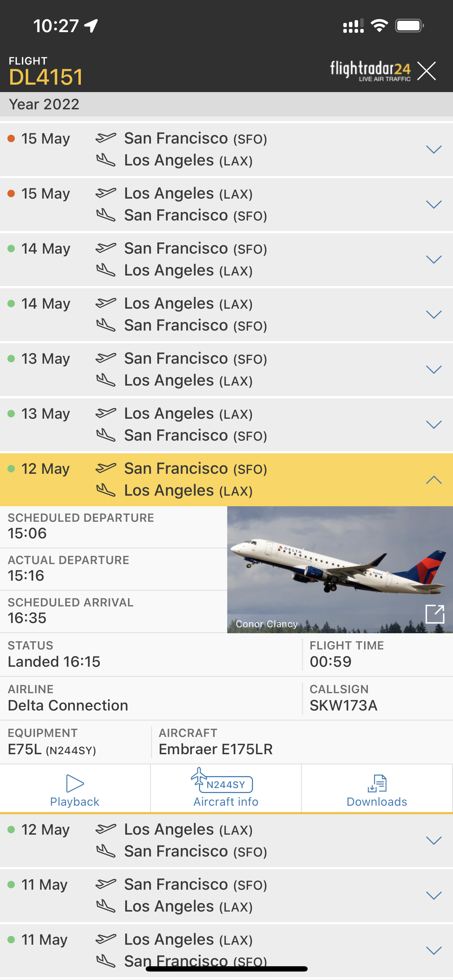Image resolution: width=453 pixels, height=980 pixels.
Task: Expand 15 May Los Angeles to San Francisco flight
Action: [434, 205]
